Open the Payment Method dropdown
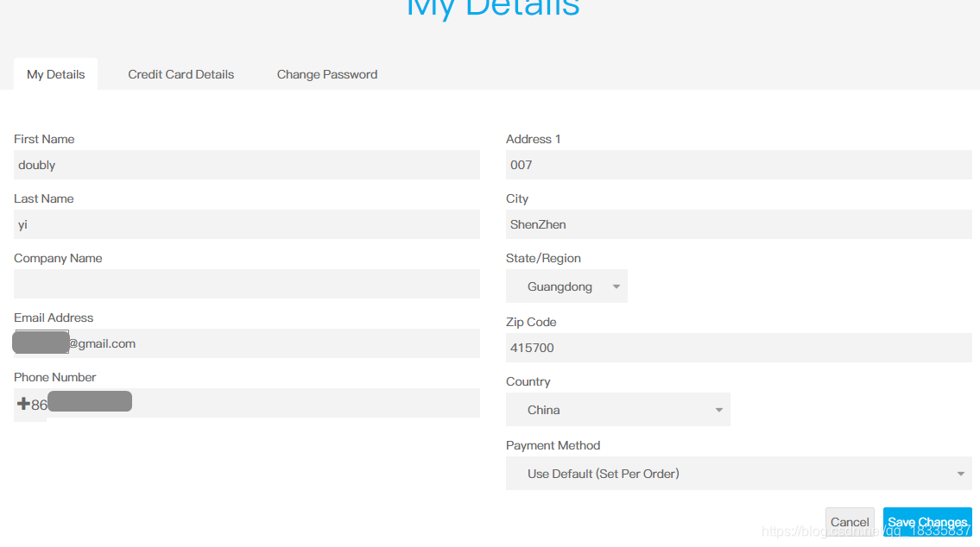Viewport: 980px width, 547px height. (739, 474)
